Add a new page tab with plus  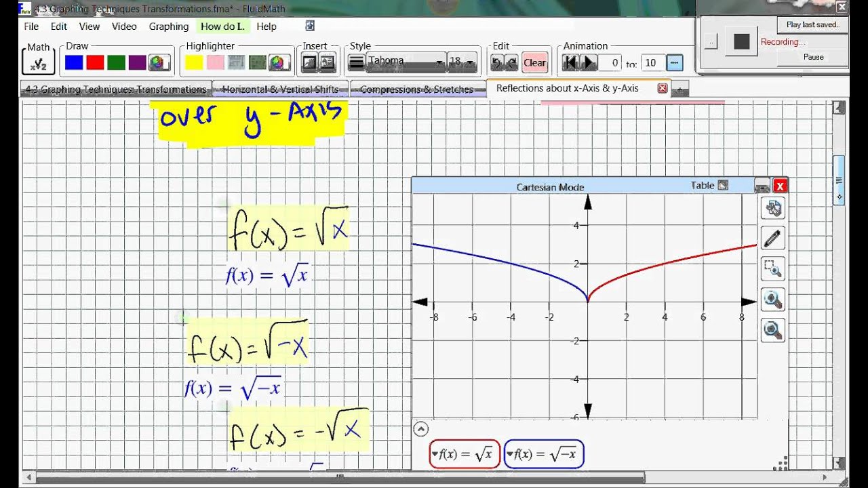point(680,89)
